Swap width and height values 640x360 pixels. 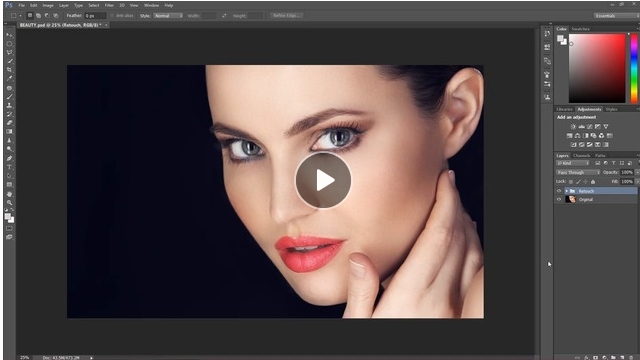pyautogui.click(x=224, y=16)
